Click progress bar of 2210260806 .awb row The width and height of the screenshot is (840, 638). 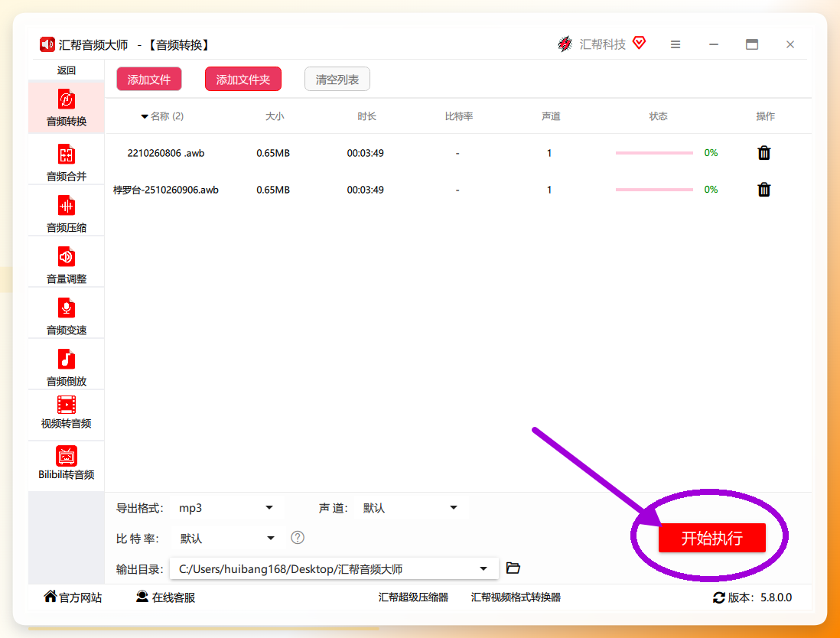pyautogui.click(x=654, y=153)
